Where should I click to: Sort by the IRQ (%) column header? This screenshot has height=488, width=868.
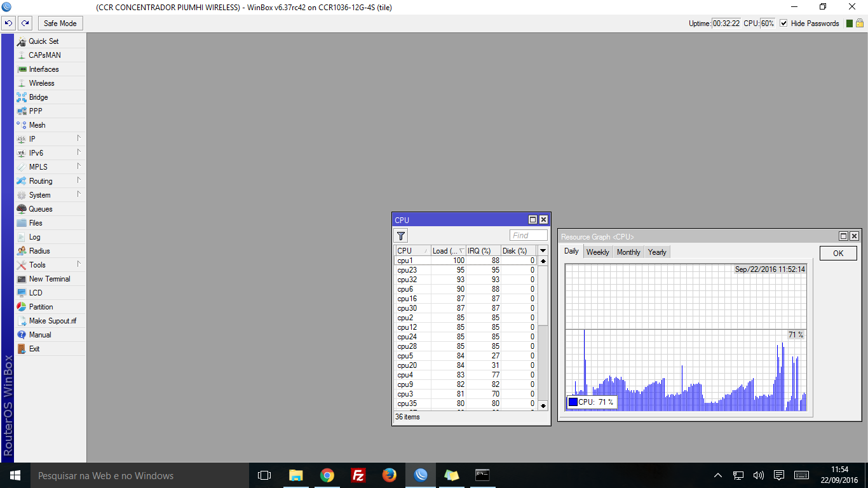click(483, 251)
